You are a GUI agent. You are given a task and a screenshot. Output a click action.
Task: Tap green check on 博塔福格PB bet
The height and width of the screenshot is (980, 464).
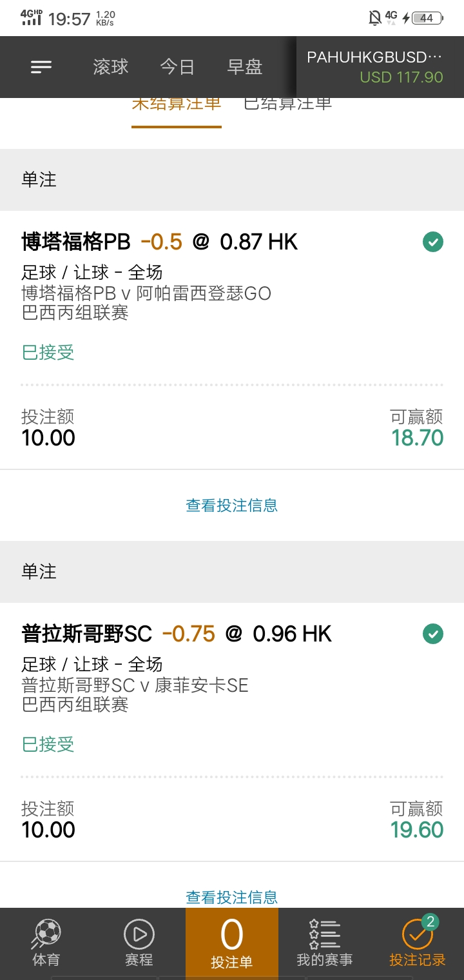(433, 242)
